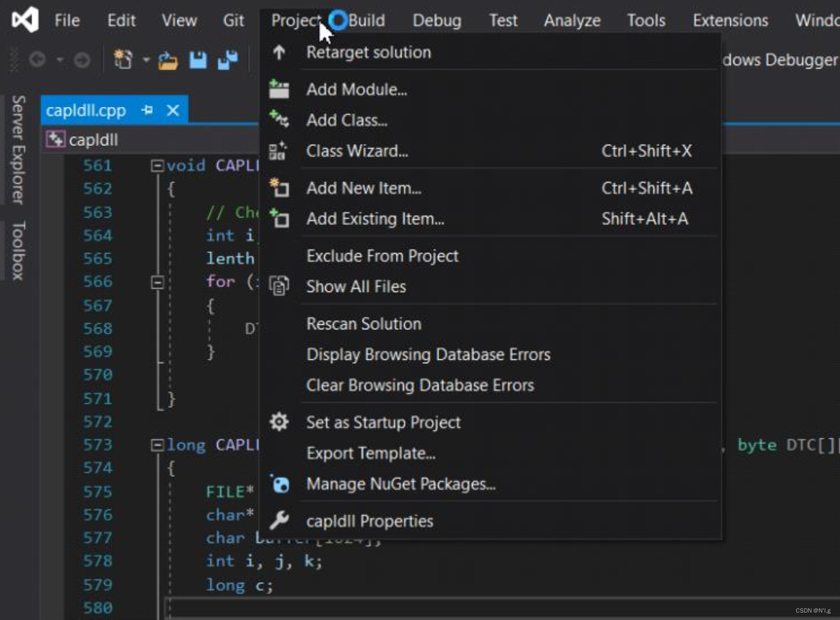Open the Test menu
Viewport: 840px width, 620px height.
tap(503, 20)
